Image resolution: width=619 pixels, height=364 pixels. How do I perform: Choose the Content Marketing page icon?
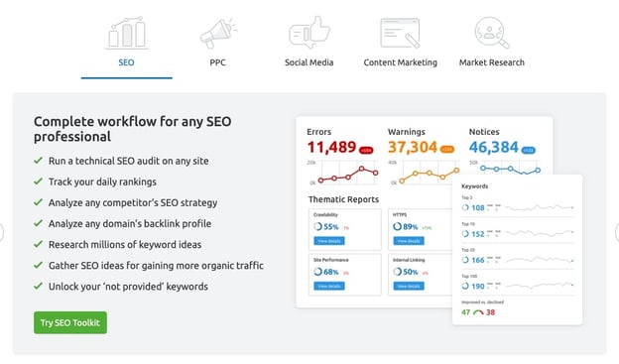click(x=400, y=33)
